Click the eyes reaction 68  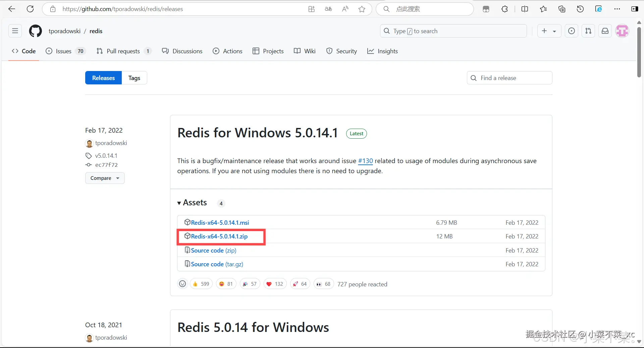pyautogui.click(x=324, y=284)
